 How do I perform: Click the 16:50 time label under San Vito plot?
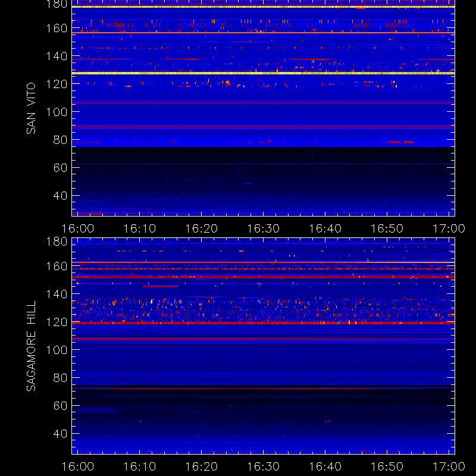click(x=387, y=228)
